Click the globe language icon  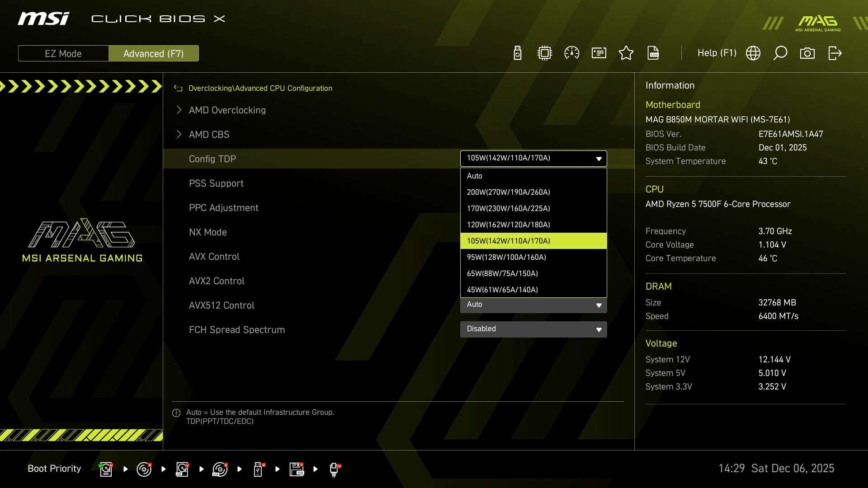click(x=753, y=53)
